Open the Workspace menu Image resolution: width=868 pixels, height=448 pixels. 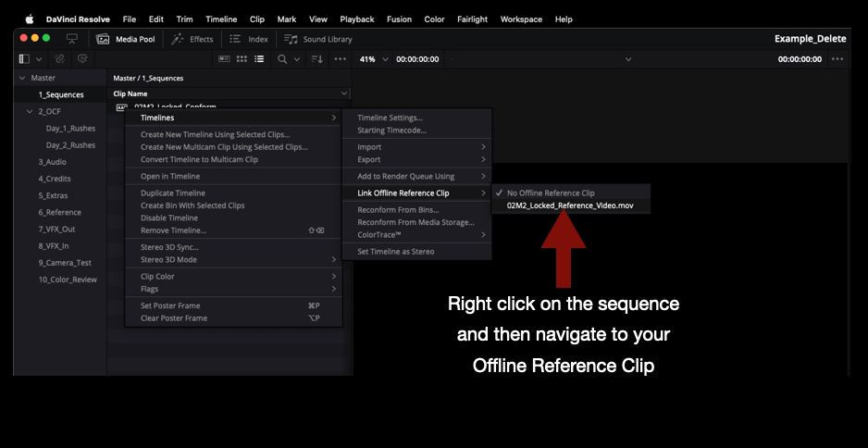tap(521, 19)
